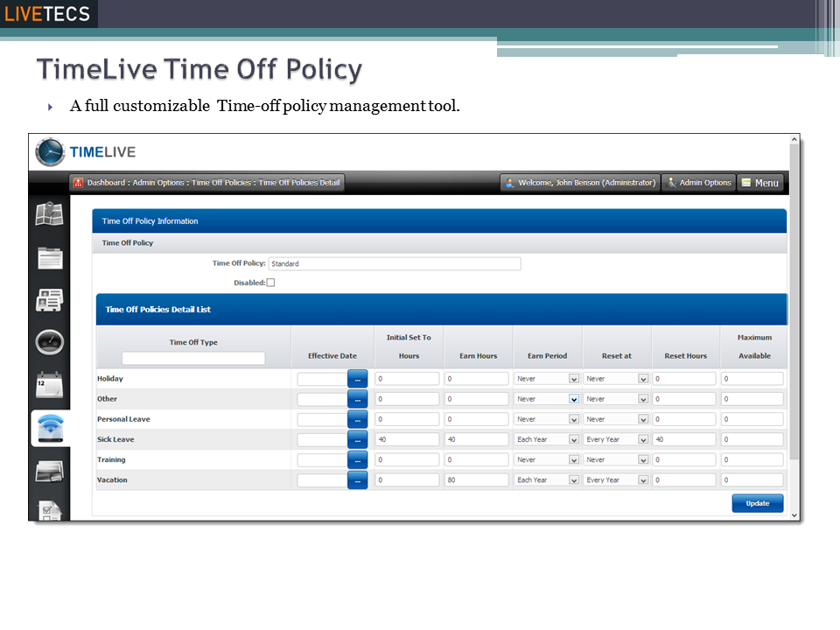The height and width of the screenshot is (630, 840).
Task: Open the photo stack sidebar icon
Action: click(49, 472)
